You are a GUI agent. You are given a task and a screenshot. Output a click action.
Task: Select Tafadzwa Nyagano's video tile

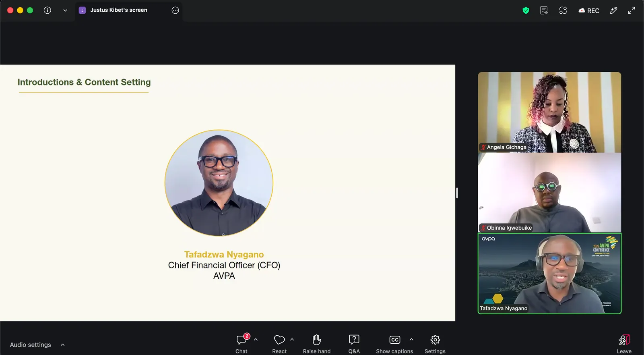pos(549,273)
